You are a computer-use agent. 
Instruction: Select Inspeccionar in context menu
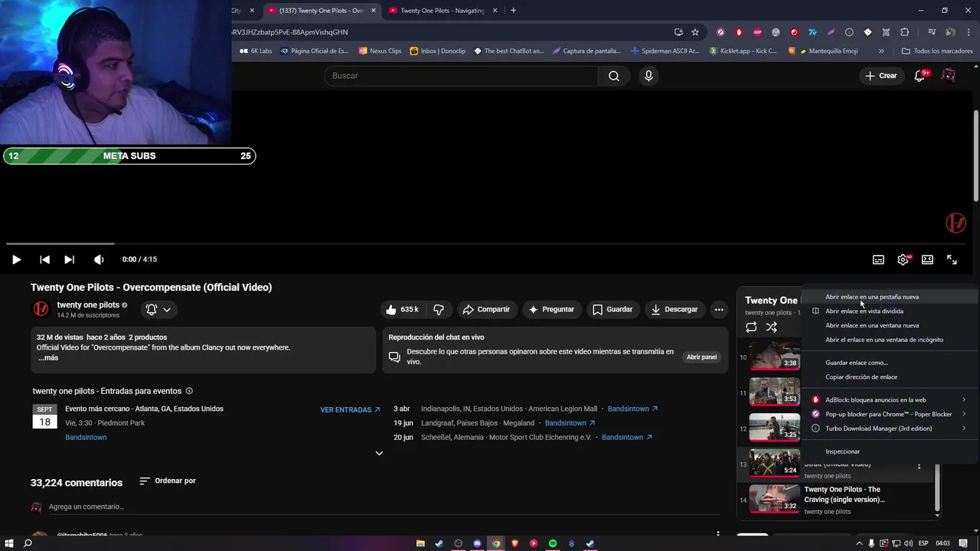pyautogui.click(x=890, y=452)
